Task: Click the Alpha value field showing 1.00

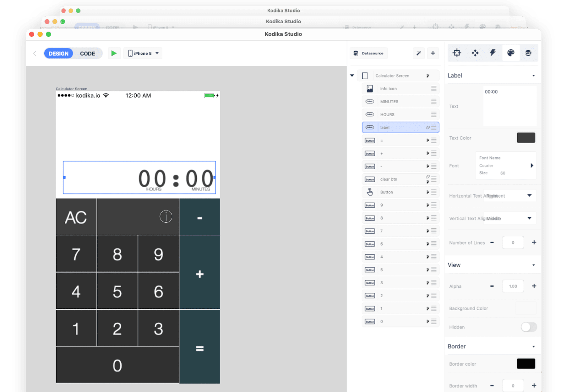Action: coord(513,286)
